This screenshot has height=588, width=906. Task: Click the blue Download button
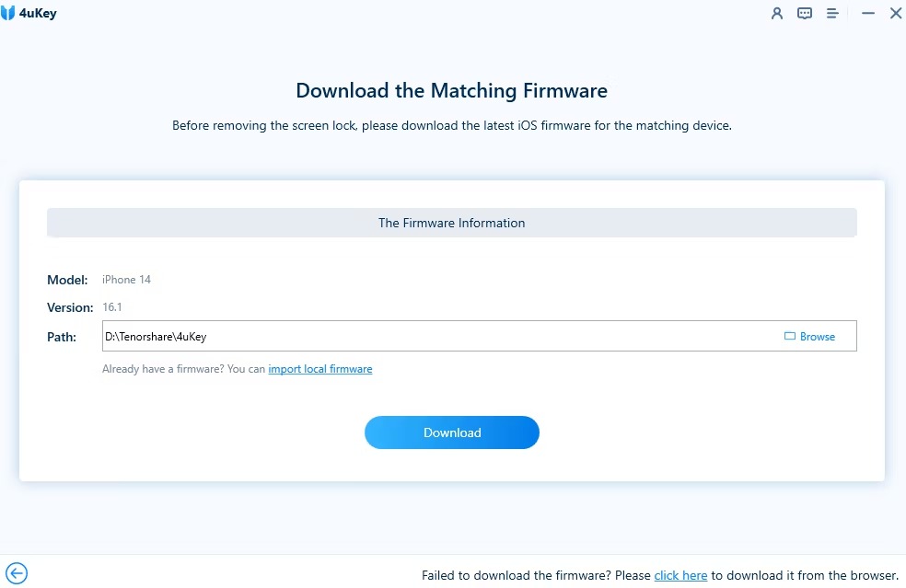(451, 432)
